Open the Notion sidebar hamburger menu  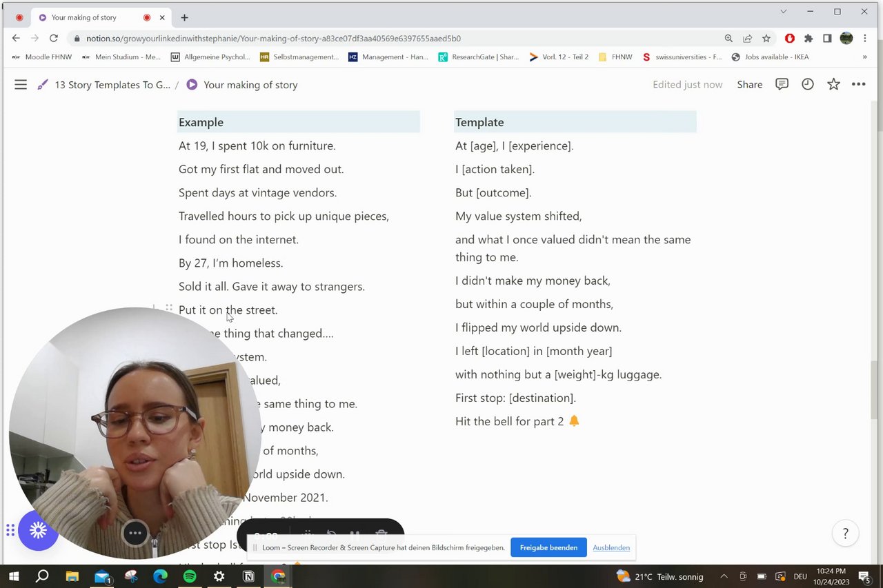coord(21,85)
